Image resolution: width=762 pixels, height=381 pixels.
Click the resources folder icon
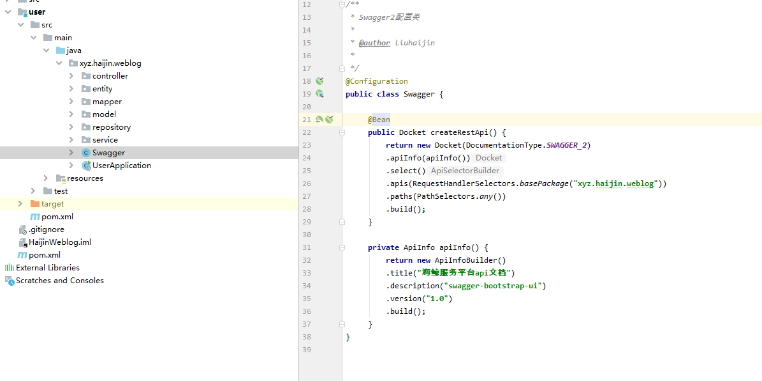pos(60,178)
